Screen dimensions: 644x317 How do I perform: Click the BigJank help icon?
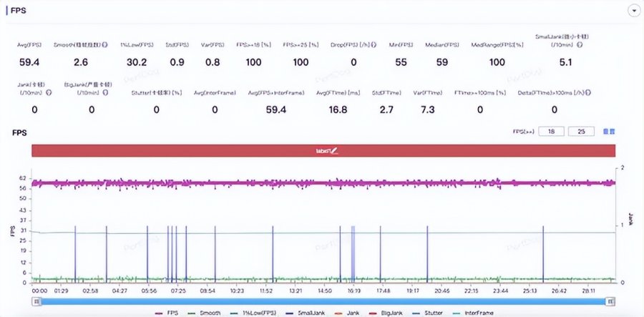[x=106, y=93]
